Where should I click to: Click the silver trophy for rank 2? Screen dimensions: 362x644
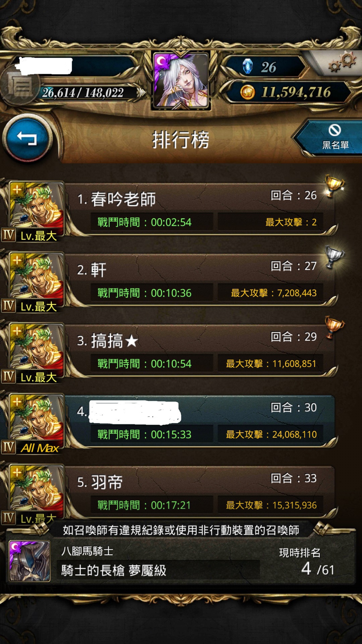[334, 257]
